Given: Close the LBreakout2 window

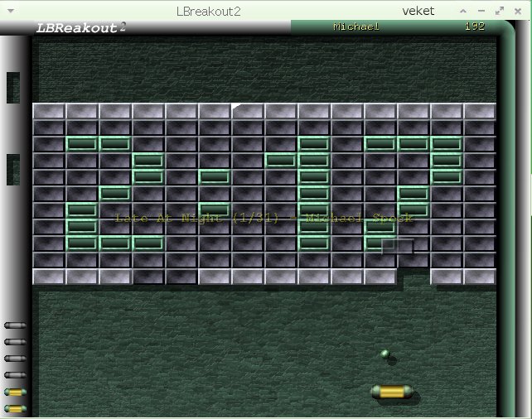Looking at the screenshot, I should click(x=518, y=12).
